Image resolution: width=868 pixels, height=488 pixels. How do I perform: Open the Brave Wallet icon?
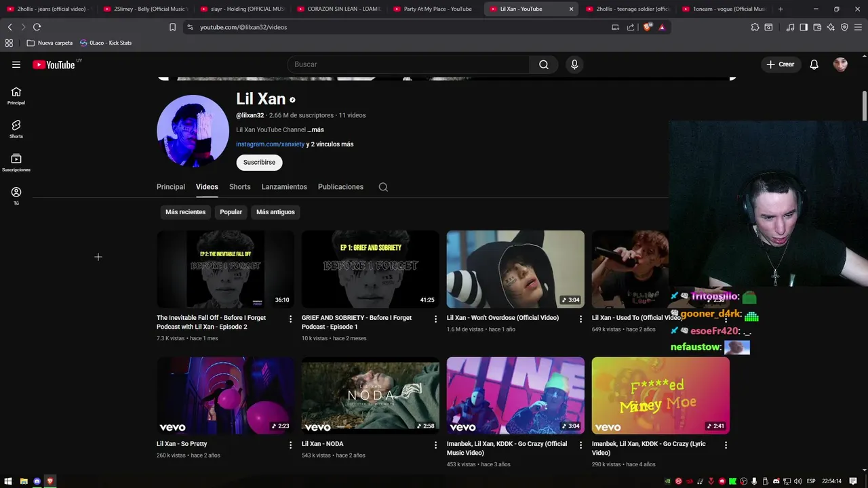(x=817, y=27)
